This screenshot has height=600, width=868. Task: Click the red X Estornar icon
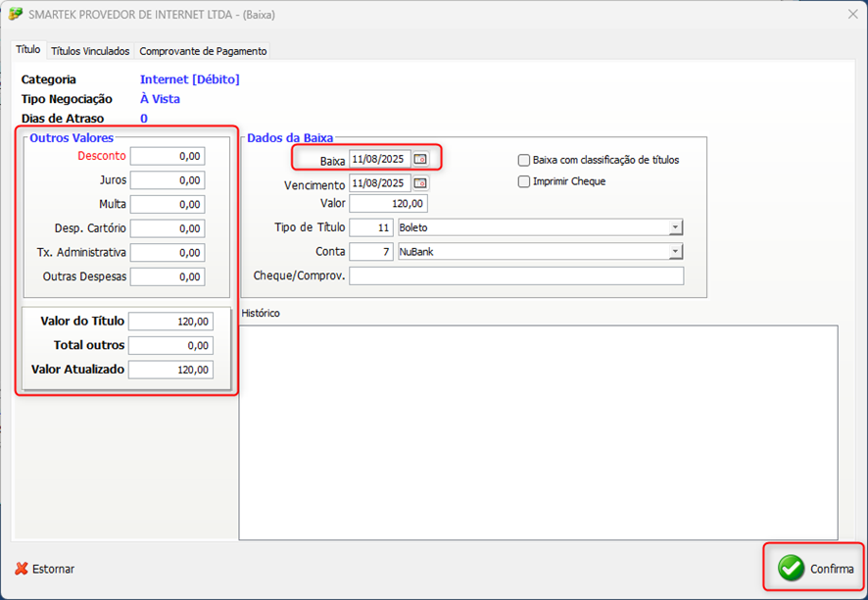[x=22, y=569]
